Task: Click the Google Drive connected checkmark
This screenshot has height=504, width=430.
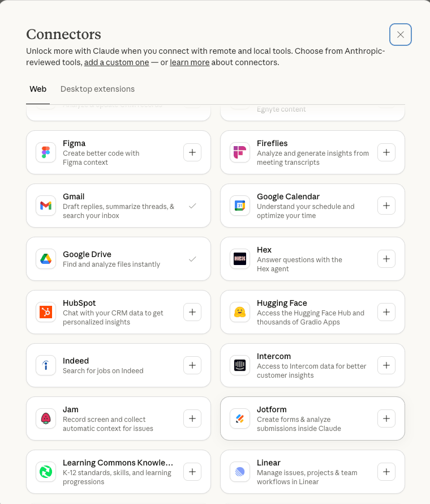Action: [192, 259]
